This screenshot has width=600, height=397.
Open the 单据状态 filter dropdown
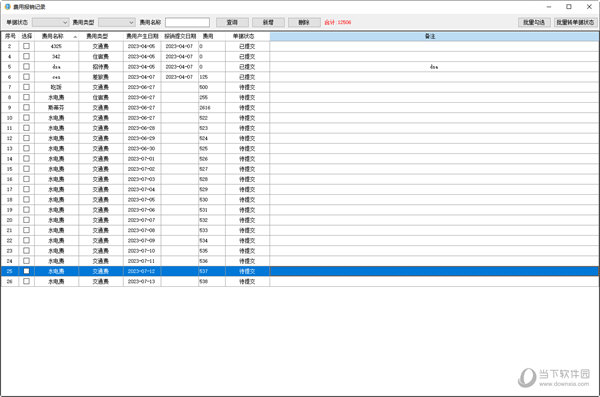click(x=51, y=23)
